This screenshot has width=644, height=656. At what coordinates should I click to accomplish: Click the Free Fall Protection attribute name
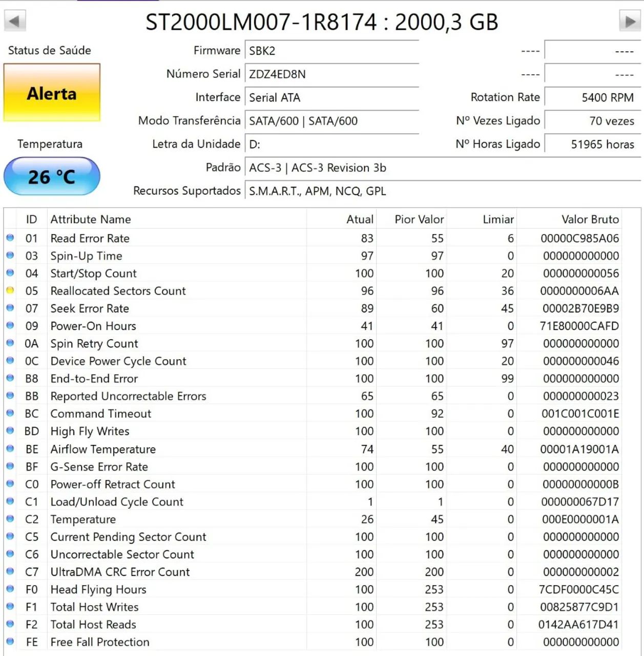(100, 642)
